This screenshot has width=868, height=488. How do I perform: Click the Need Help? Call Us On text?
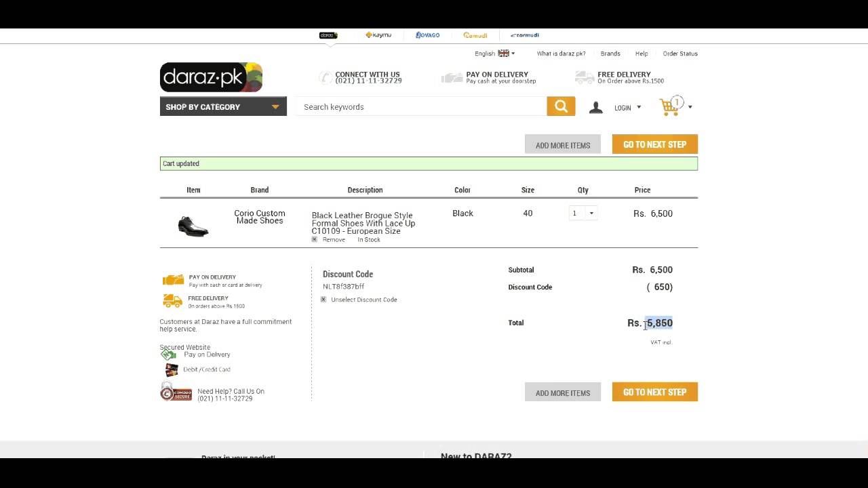231,391
